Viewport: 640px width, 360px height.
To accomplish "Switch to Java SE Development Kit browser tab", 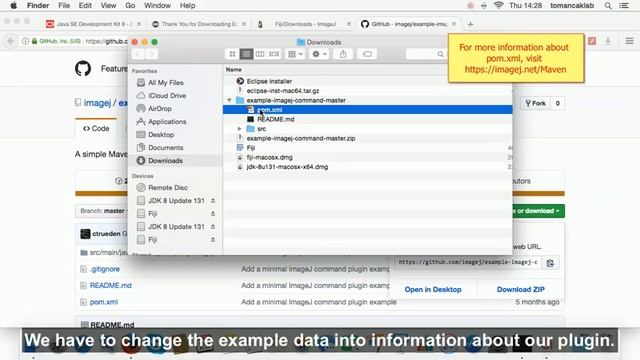I will point(93,24).
